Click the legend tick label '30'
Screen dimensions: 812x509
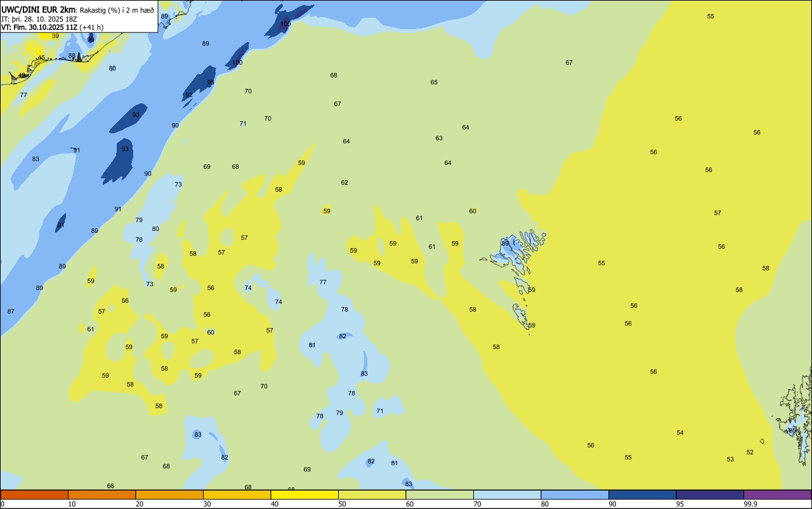tap(207, 504)
